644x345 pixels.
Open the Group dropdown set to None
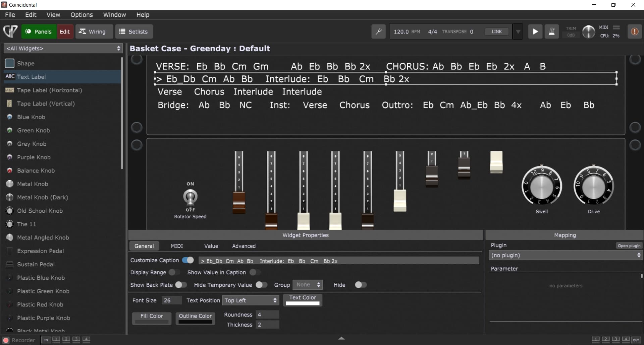[307, 285]
